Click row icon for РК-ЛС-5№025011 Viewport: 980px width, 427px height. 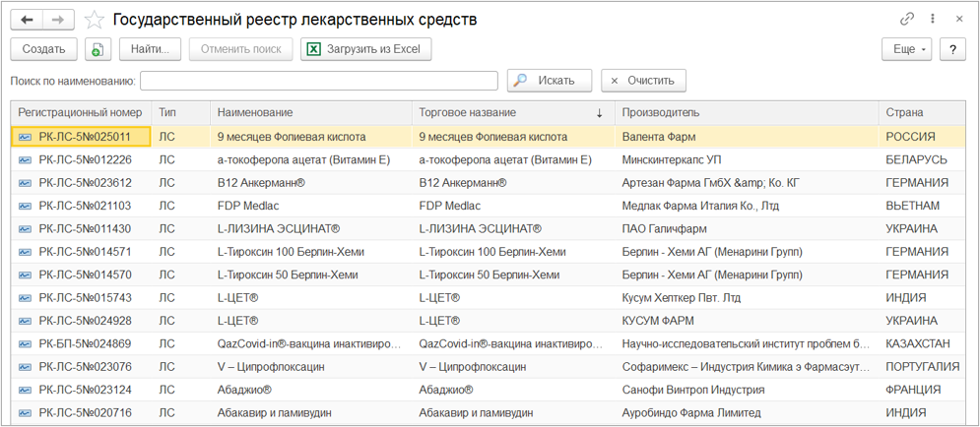coord(25,137)
